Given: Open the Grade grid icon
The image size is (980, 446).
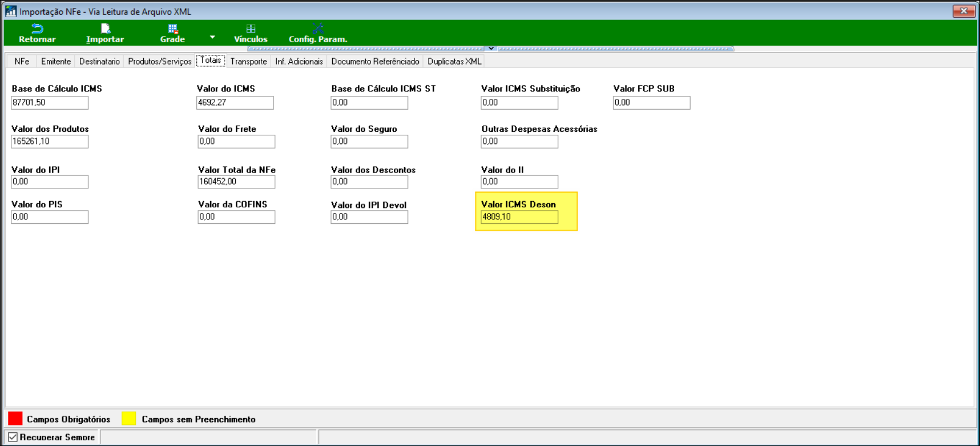Looking at the screenshot, I should tap(172, 29).
